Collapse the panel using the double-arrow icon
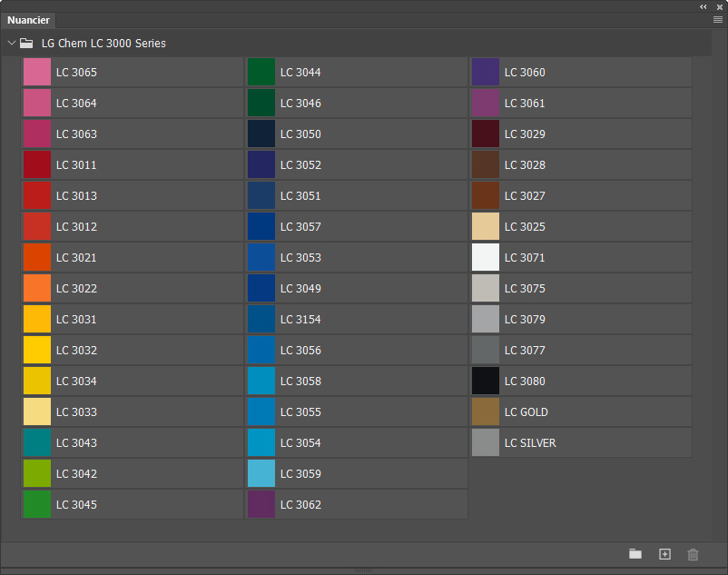The width and height of the screenshot is (728, 575). pos(703,7)
